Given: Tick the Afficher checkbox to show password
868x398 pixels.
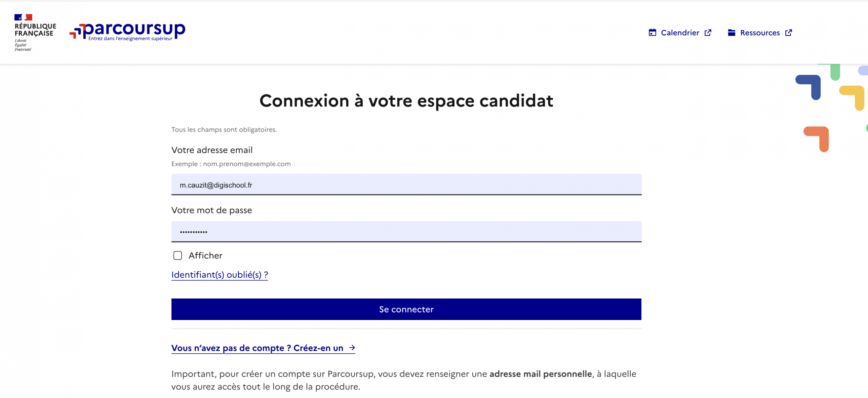Looking at the screenshot, I should (x=177, y=255).
